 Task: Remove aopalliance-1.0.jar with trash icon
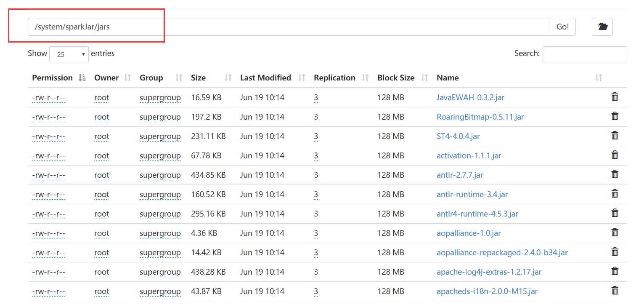(x=615, y=233)
